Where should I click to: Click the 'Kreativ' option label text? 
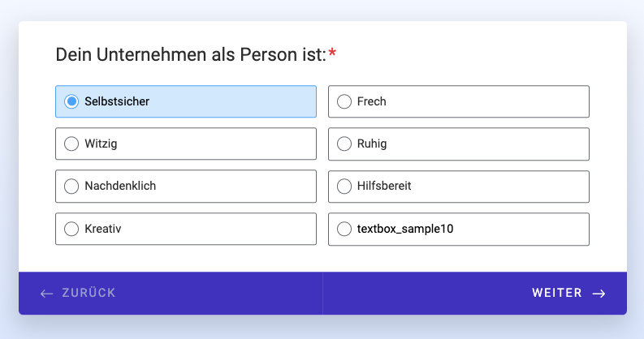(103, 229)
